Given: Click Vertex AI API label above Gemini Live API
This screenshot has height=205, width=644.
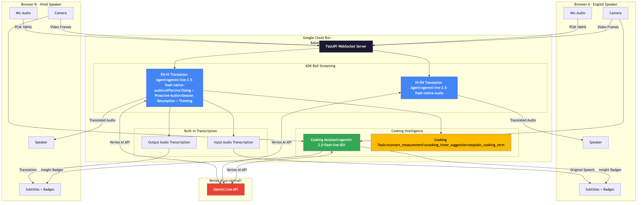Looking at the screenshot, I should click(x=237, y=170).
